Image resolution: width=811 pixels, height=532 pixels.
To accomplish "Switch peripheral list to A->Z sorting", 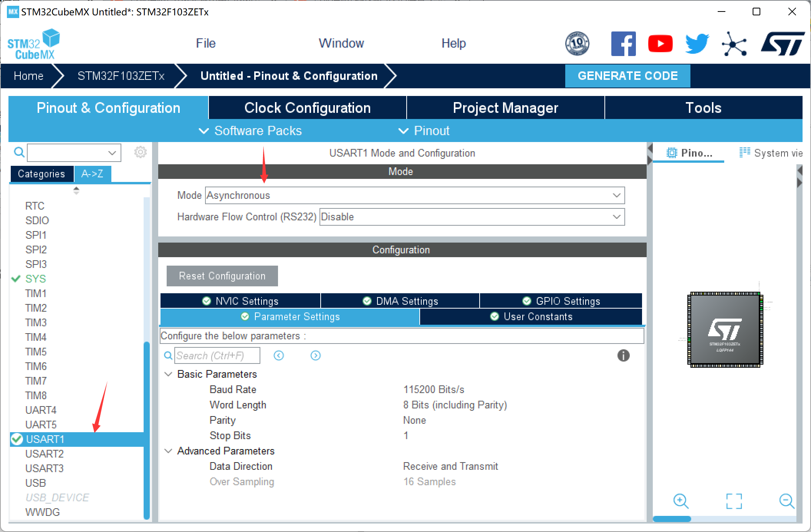I will (92, 174).
